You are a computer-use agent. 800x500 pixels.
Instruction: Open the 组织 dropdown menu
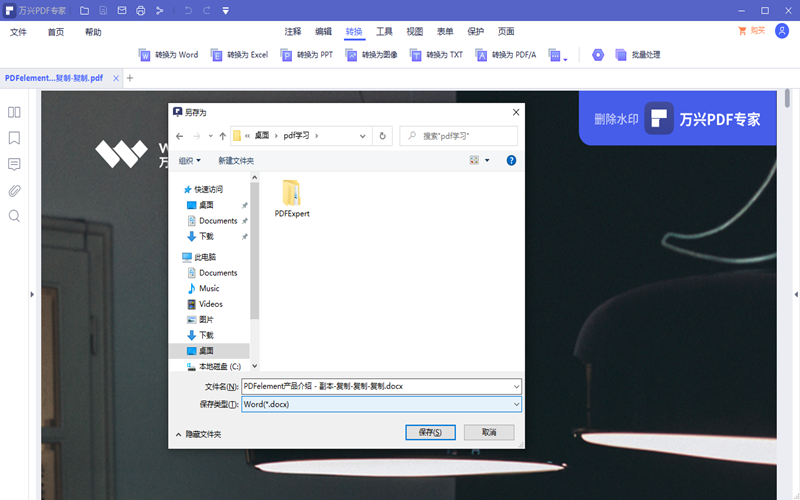[x=189, y=161]
